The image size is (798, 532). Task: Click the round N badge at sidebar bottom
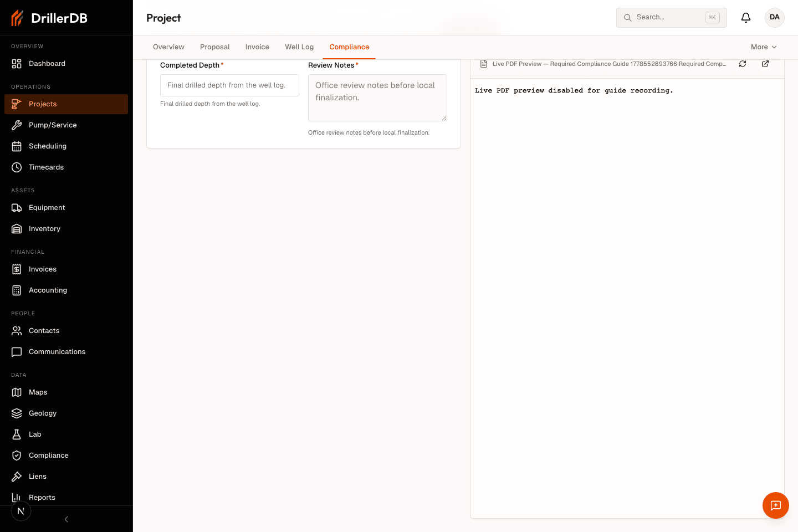[x=21, y=511]
